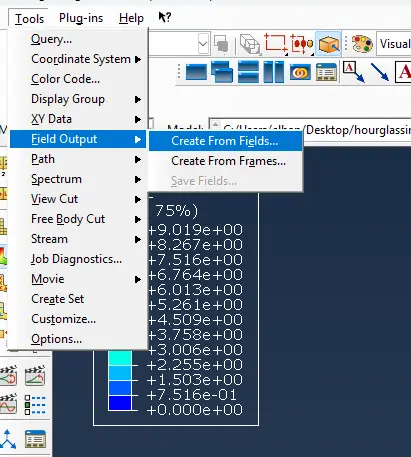411x457 pixels.
Task: Click the linked viewports chain icon
Action: pos(300,72)
